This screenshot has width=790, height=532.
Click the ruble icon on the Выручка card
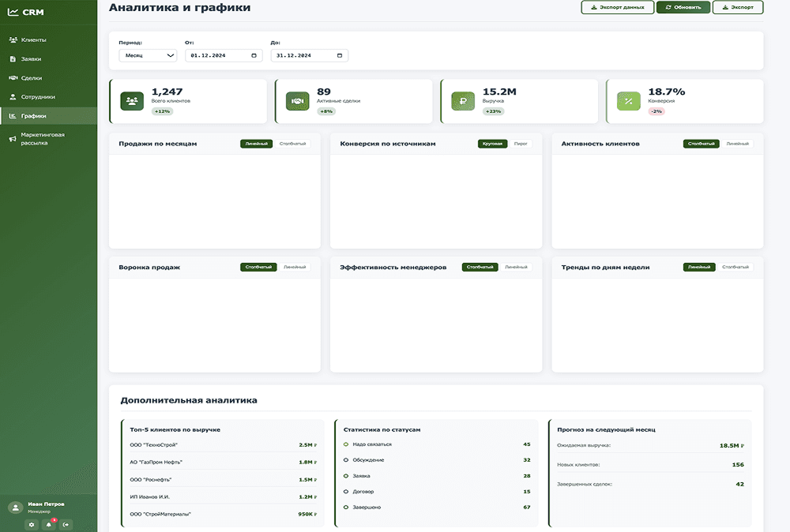[x=463, y=101]
